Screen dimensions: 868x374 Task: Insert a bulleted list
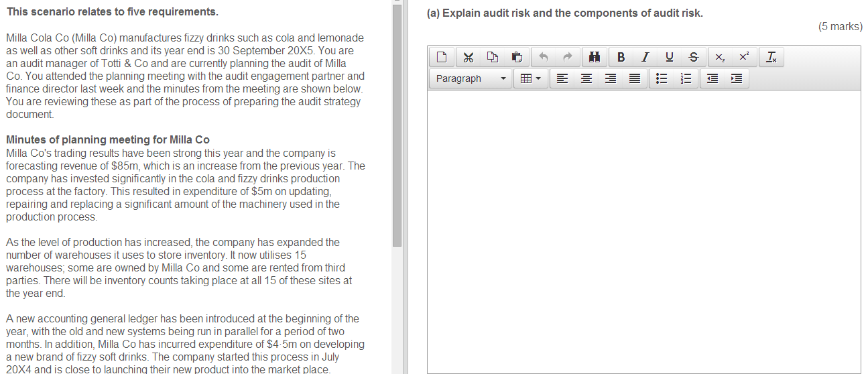click(662, 79)
